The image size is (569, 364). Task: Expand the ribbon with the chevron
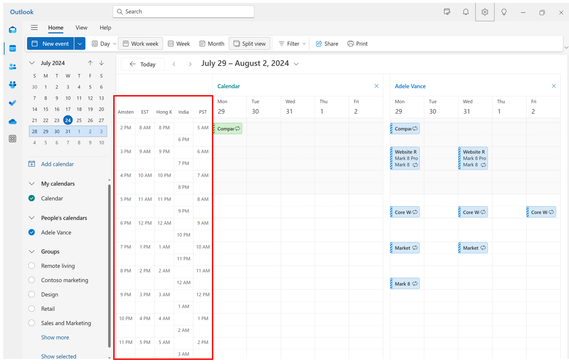(566, 47)
